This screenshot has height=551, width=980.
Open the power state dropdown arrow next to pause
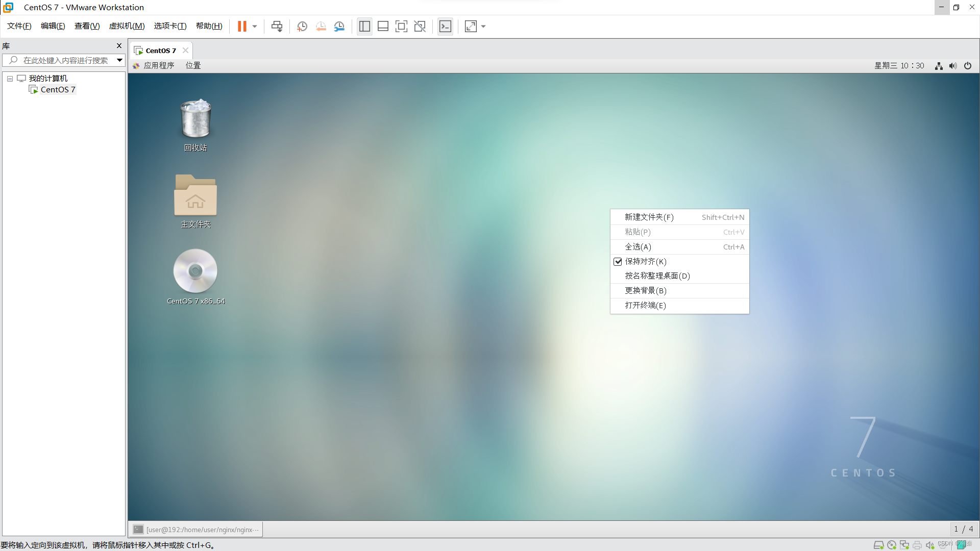click(255, 27)
